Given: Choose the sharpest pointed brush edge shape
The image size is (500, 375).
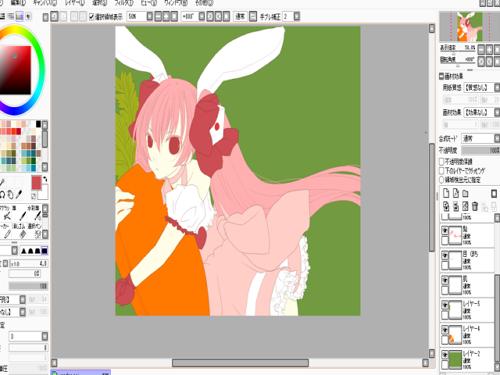Looking at the screenshot, I should (x=24, y=251).
